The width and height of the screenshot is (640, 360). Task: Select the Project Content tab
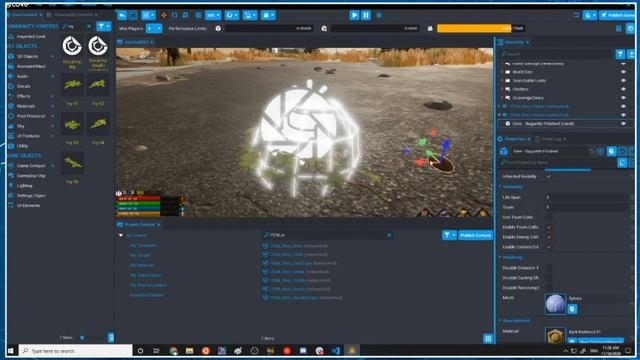coord(139,224)
